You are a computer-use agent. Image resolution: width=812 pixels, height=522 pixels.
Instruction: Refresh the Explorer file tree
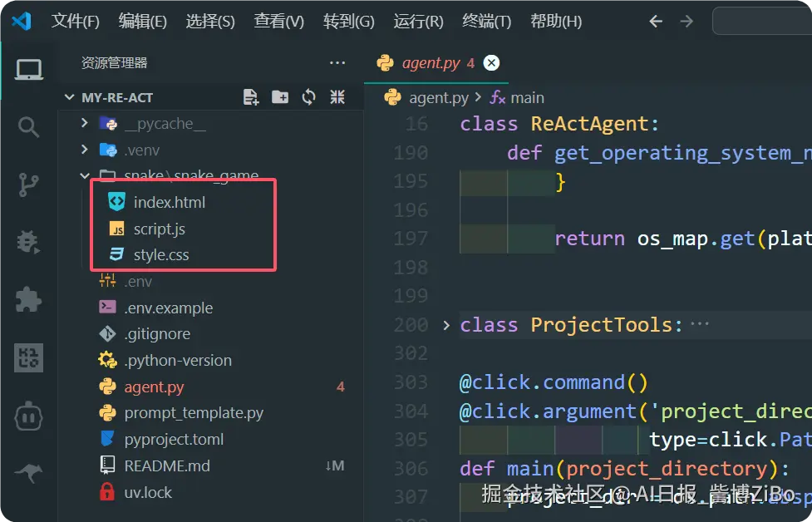pos(308,97)
